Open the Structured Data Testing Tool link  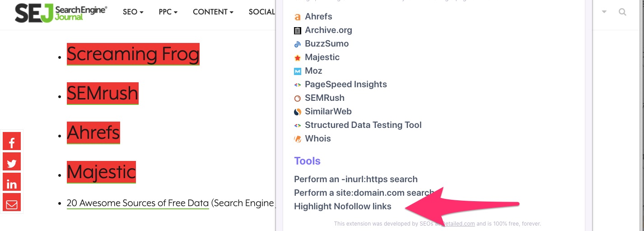point(363,125)
